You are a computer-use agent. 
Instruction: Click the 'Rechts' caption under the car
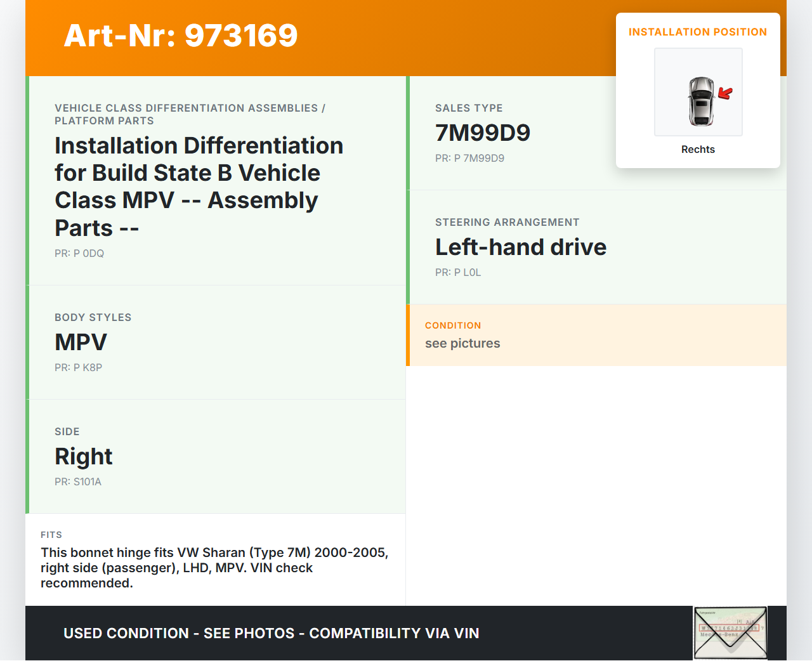698,149
